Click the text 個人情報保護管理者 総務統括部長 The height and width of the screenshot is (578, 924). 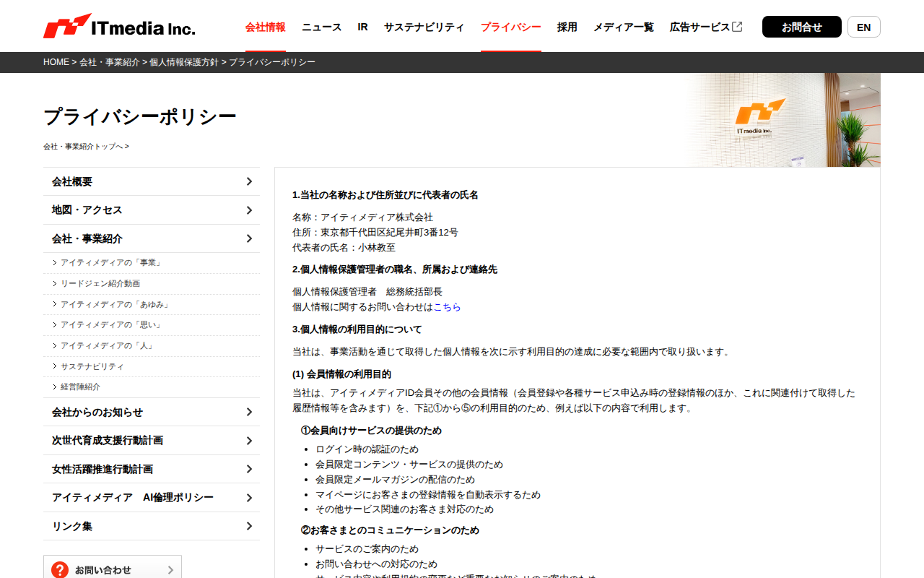point(367,292)
